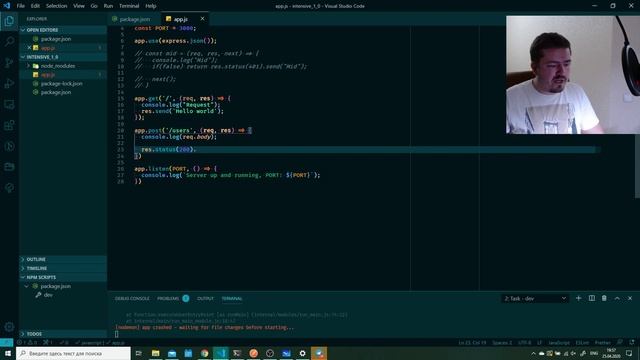This screenshot has width=640, height=360.
Task: Click the plus icon to create new terminal
Action: click(x=578, y=298)
